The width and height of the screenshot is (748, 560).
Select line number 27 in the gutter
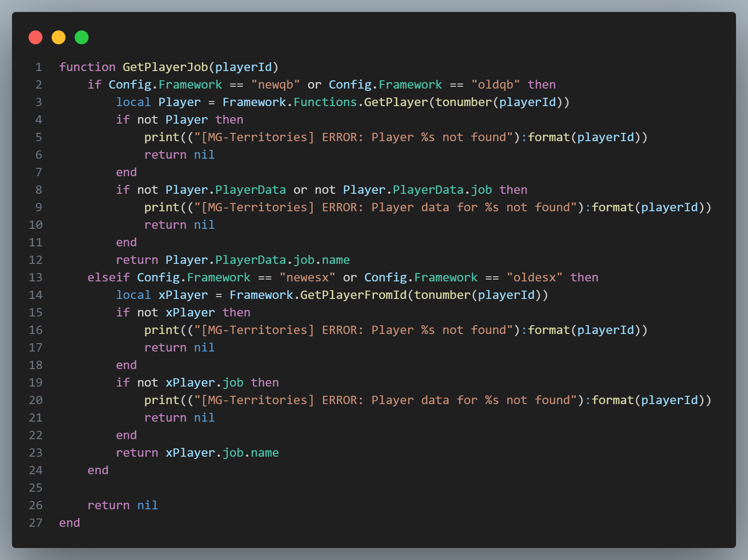pos(36,523)
